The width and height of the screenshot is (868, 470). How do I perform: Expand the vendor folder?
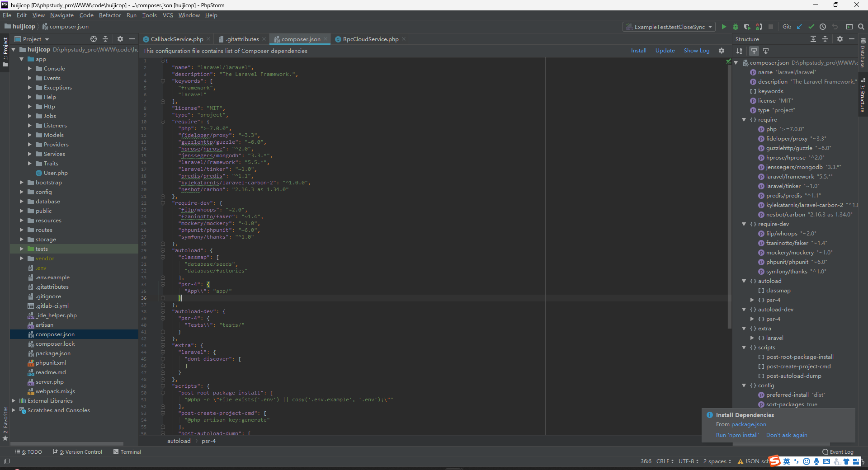(22, 258)
